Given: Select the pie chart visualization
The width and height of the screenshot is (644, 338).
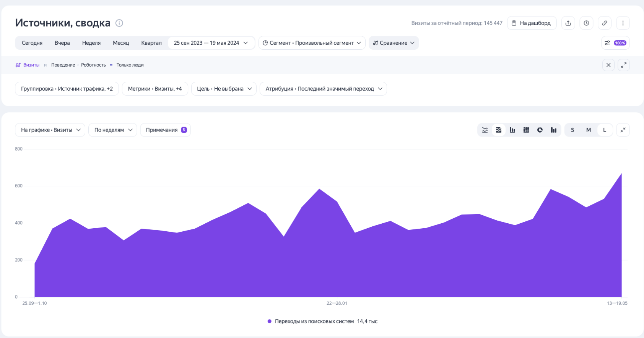Looking at the screenshot, I should pos(540,130).
